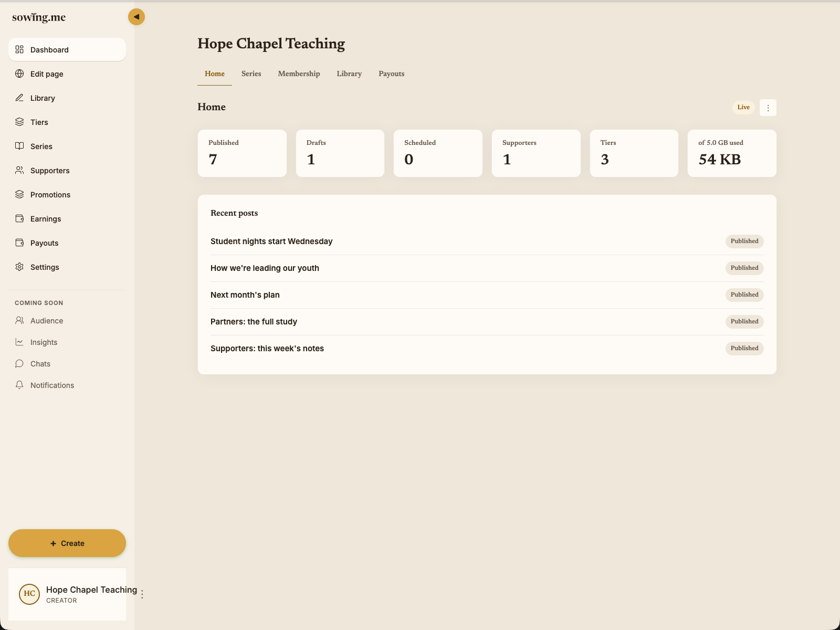Click the "Recent posts" heading

point(234,213)
